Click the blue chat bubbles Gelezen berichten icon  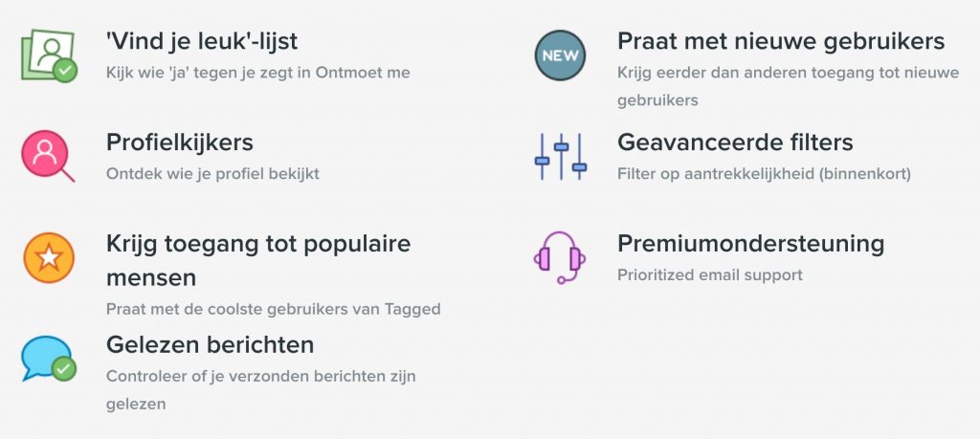point(48,359)
